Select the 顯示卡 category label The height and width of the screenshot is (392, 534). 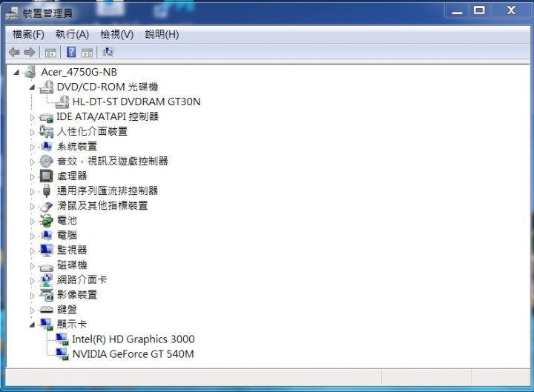71,325
